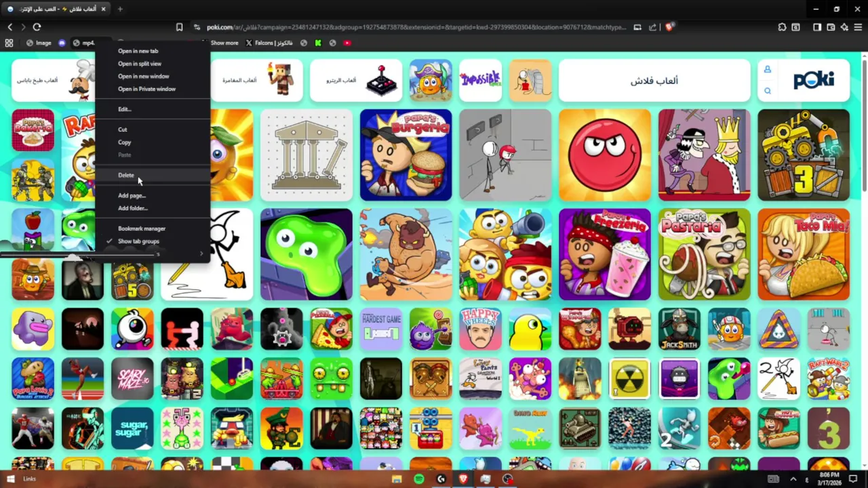
Task: Choose Cut from the context menu
Action: point(153,129)
